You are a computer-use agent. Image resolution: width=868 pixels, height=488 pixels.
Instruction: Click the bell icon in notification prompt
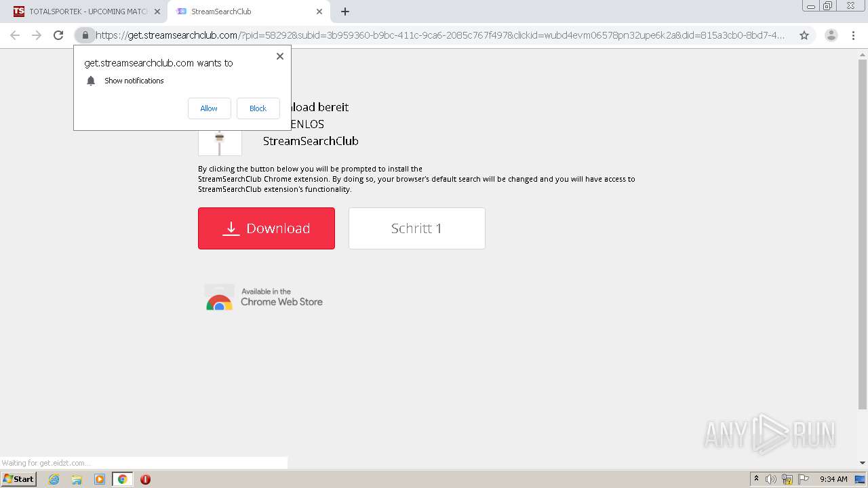91,81
